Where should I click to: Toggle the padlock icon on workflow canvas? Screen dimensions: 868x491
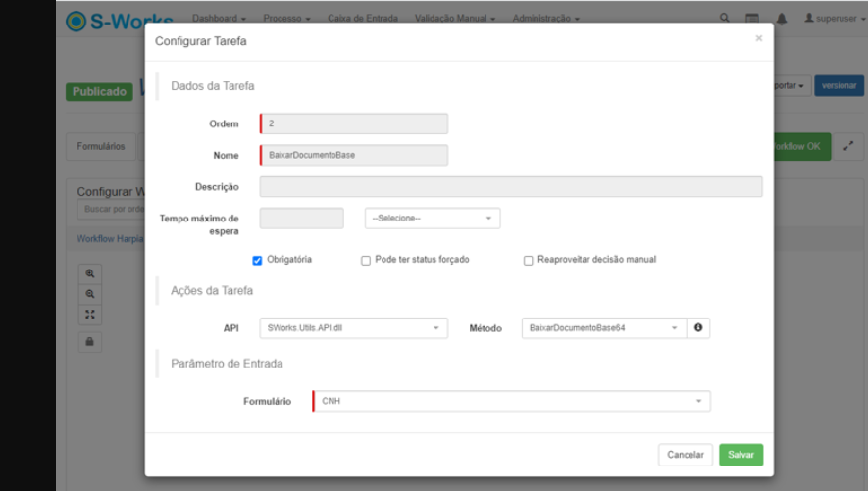(90, 342)
